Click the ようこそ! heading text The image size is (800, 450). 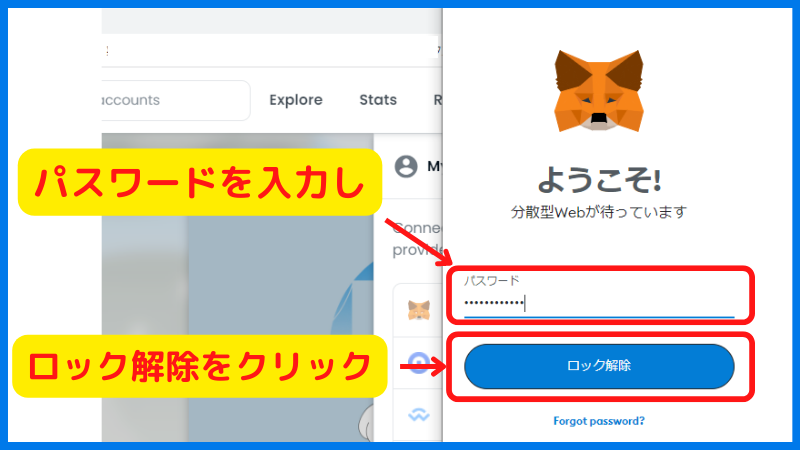(599, 180)
